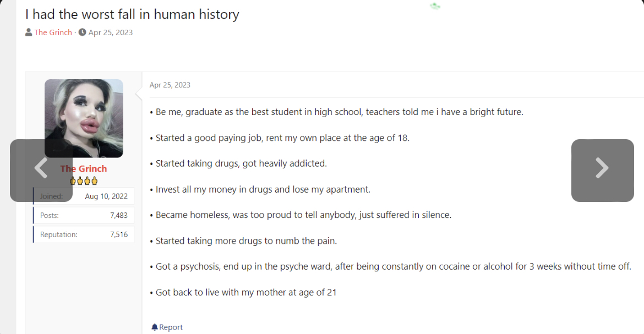The width and height of the screenshot is (644, 334).
Task: Click the line about the psyche ward
Action: pyautogui.click(x=391, y=266)
